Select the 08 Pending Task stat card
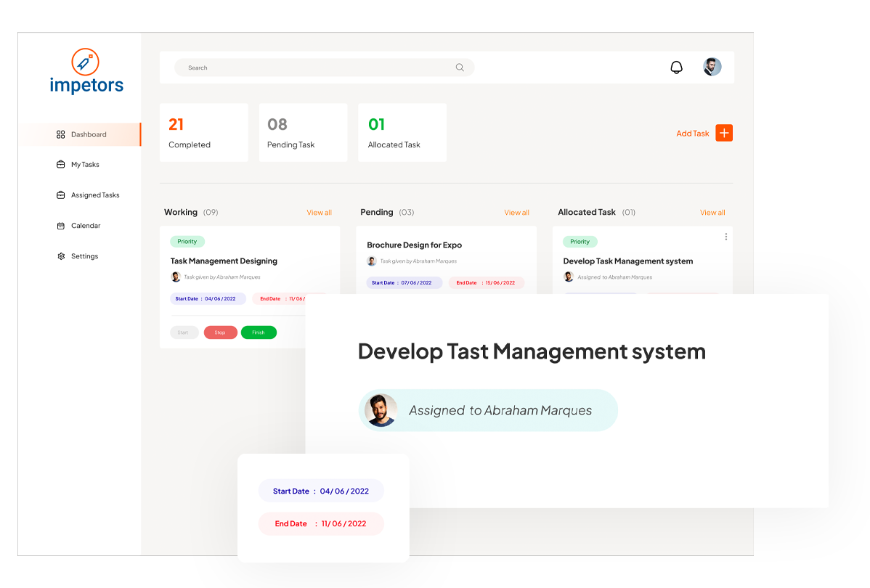This screenshot has width=870, height=588. tap(302, 132)
